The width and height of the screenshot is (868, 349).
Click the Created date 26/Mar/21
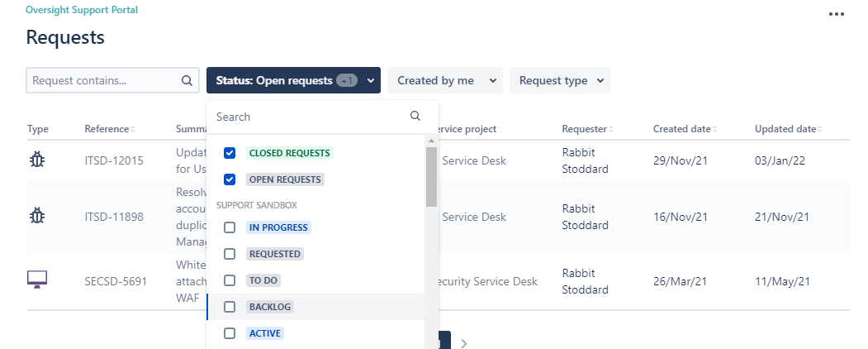680,281
